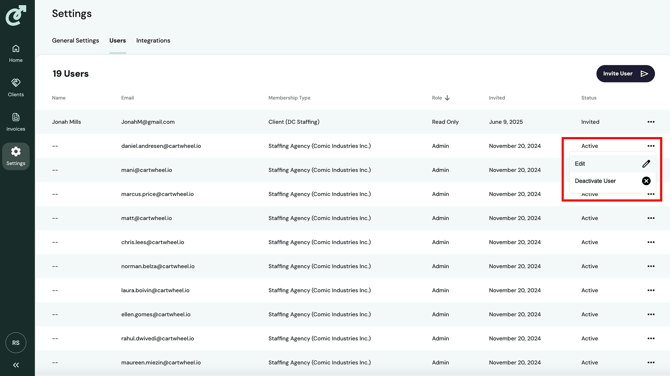Sort users by Role column arrow

(447, 98)
